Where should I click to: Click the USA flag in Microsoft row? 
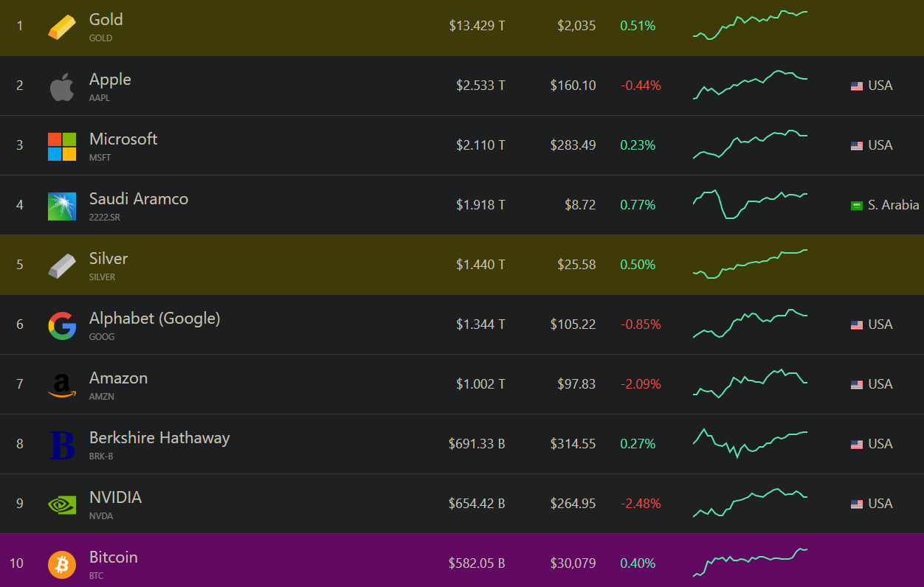click(857, 146)
